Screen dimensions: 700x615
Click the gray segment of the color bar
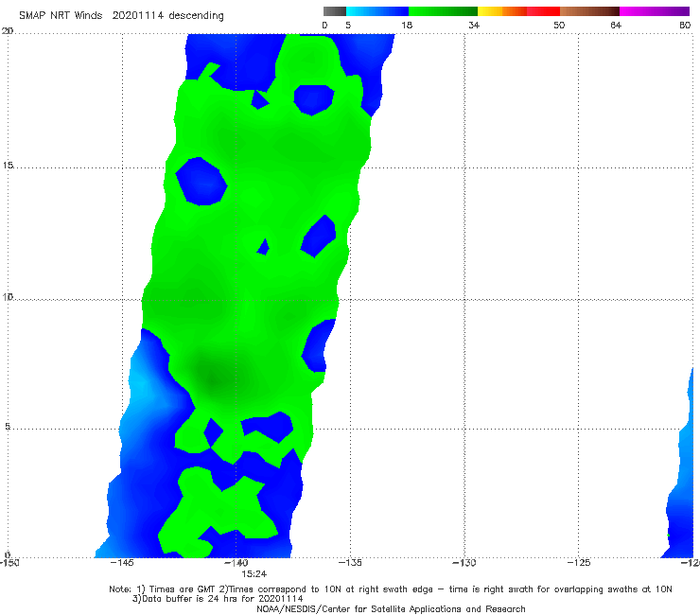click(335, 11)
